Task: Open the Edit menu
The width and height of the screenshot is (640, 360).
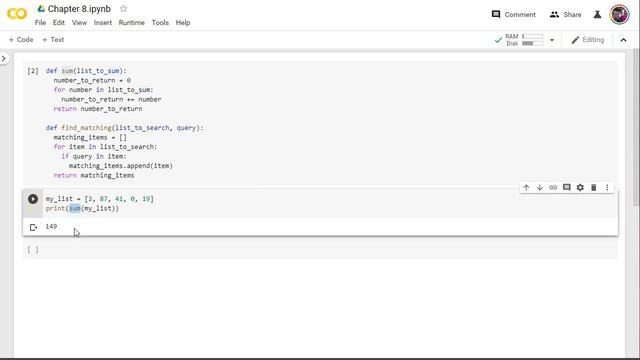Action: (x=58, y=23)
